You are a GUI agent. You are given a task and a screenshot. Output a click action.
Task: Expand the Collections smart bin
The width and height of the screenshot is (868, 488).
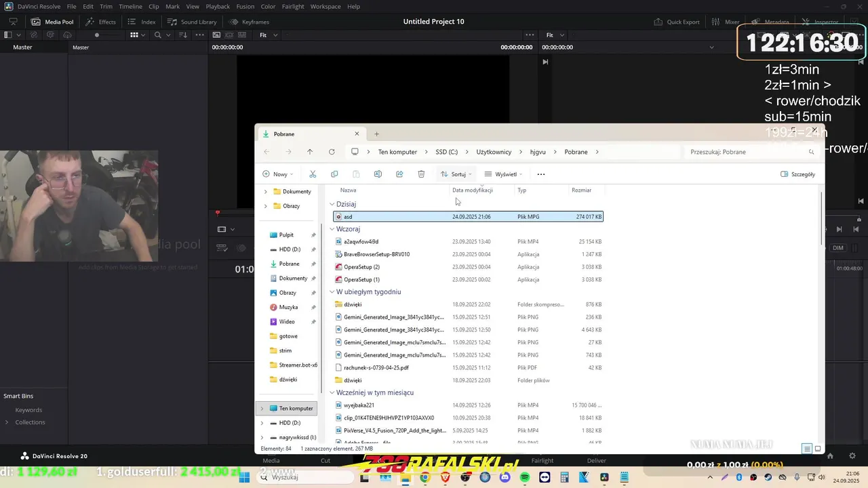7,422
